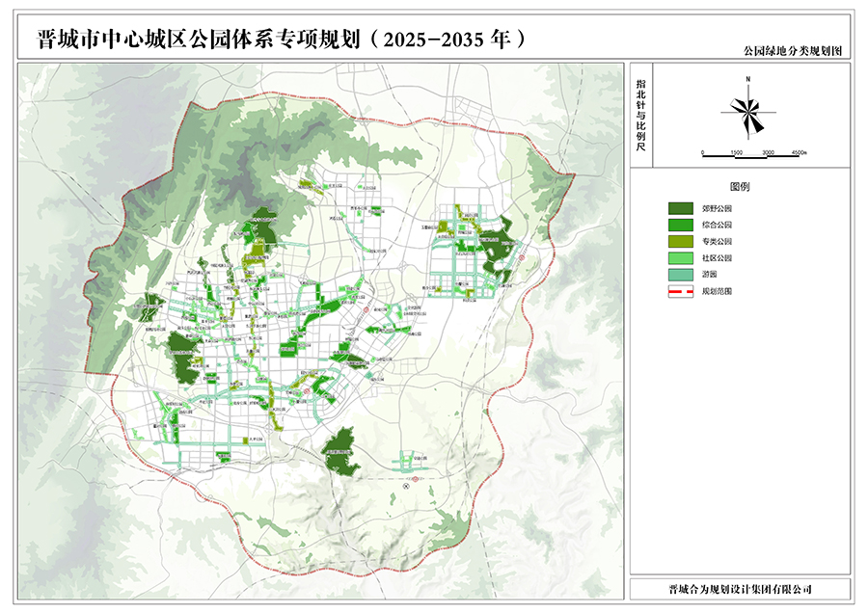Click the 规划范围 legend text label
The image size is (868, 613).
717,290
